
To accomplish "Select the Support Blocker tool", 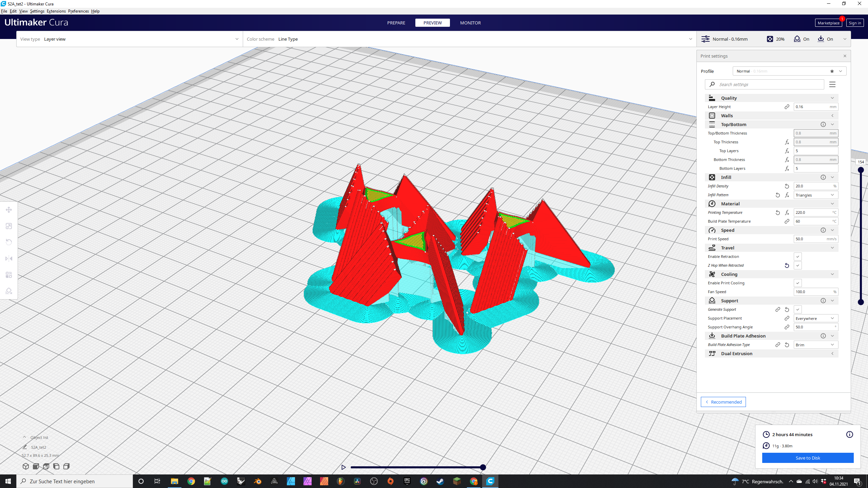I will pyautogui.click(x=9, y=291).
